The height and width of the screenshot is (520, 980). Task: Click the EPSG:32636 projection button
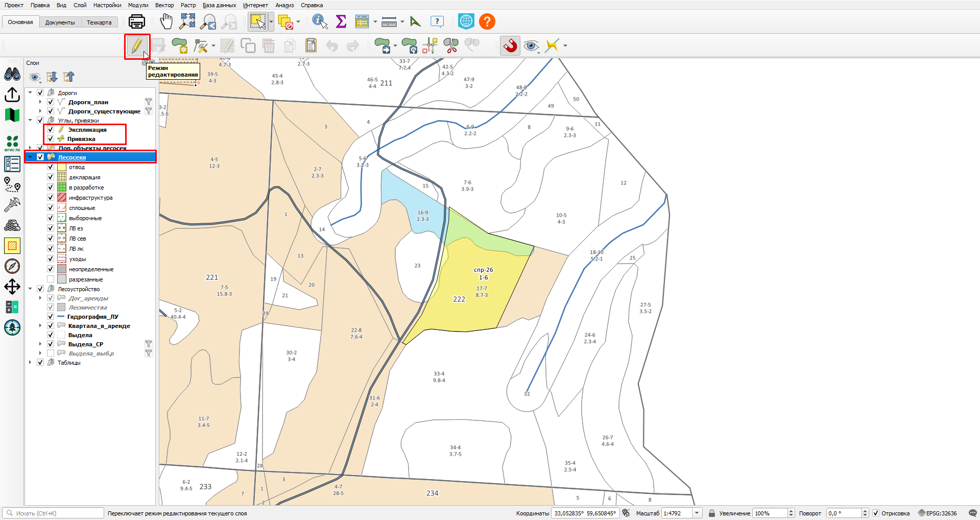[x=938, y=513]
